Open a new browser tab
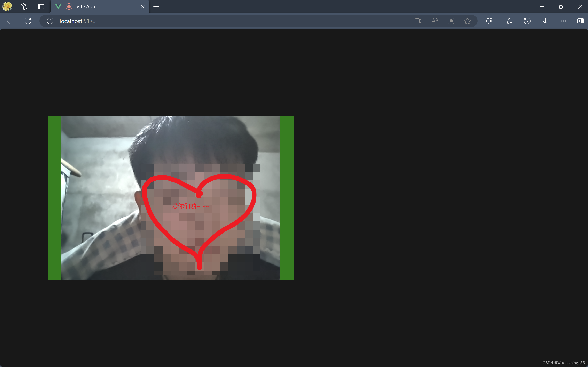This screenshot has height=367, width=588. (156, 7)
